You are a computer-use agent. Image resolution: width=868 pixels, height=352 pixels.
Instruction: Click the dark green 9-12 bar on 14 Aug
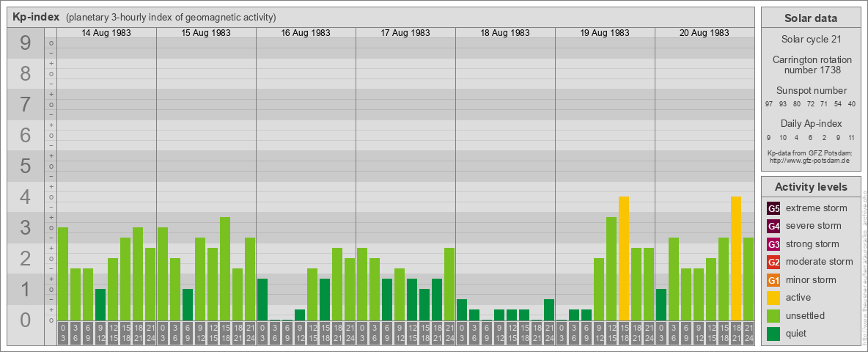pos(100,304)
